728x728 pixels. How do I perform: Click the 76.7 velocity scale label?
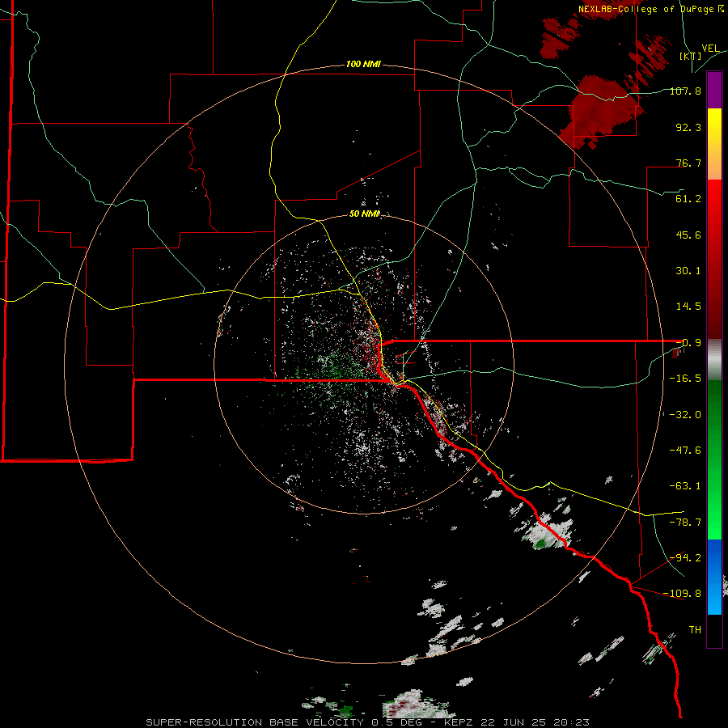tap(688, 163)
